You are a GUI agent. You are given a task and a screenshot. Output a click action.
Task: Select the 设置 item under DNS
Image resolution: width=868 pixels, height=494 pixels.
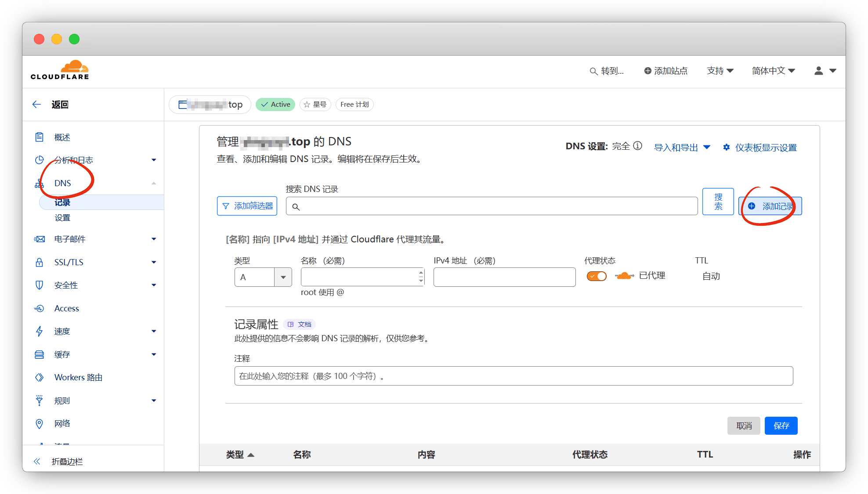point(62,218)
